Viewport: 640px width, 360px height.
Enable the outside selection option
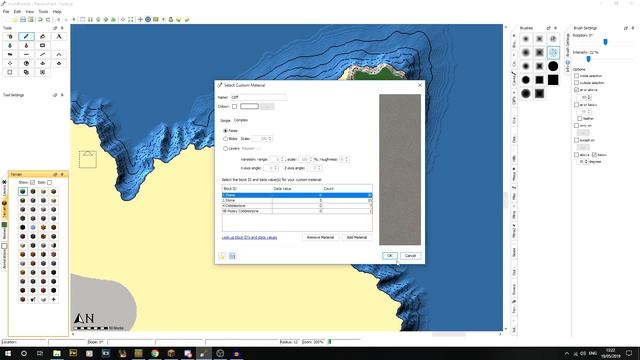(576, 83)
